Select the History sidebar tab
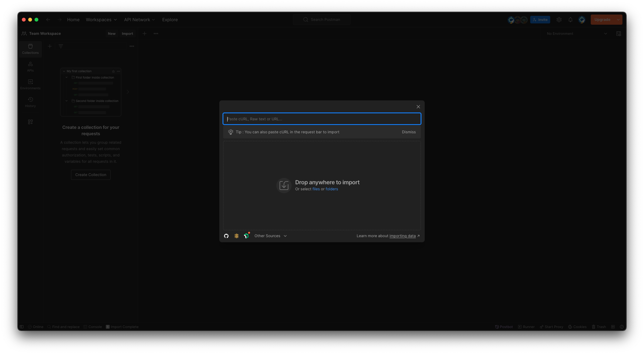 (x=30, y=102)
